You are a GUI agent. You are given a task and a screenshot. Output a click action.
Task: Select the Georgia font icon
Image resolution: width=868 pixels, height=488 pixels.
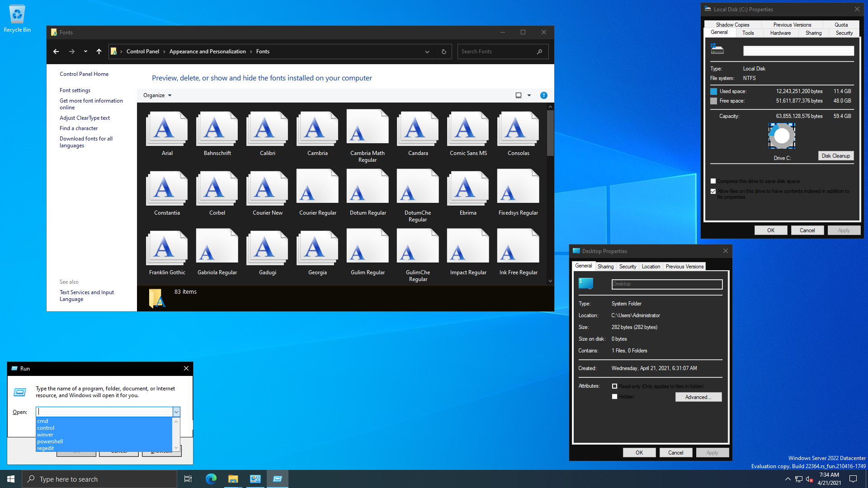(317, 248)
